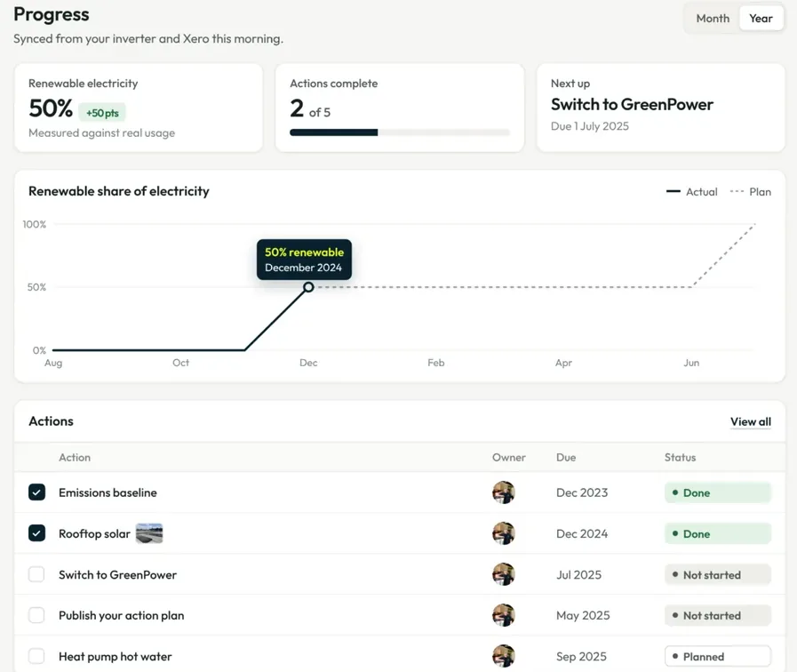Click the owner avatar for Rooftop solar

coord(504,533)
